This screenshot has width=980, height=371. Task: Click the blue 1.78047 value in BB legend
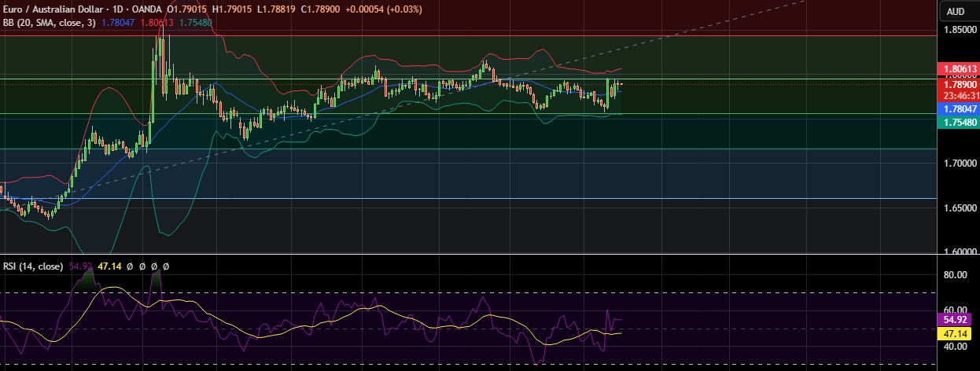coord(119,22)
